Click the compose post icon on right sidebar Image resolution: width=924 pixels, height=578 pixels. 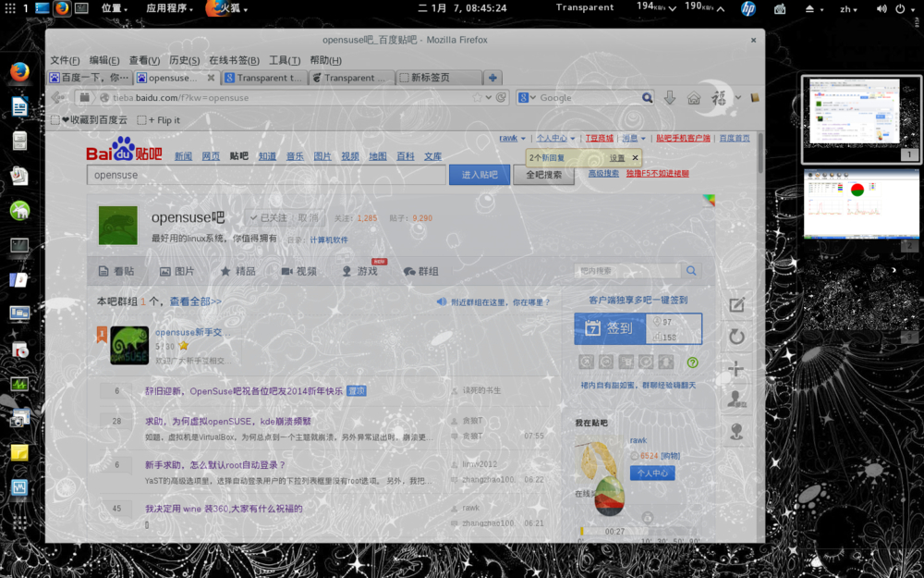tap(736, 305)
